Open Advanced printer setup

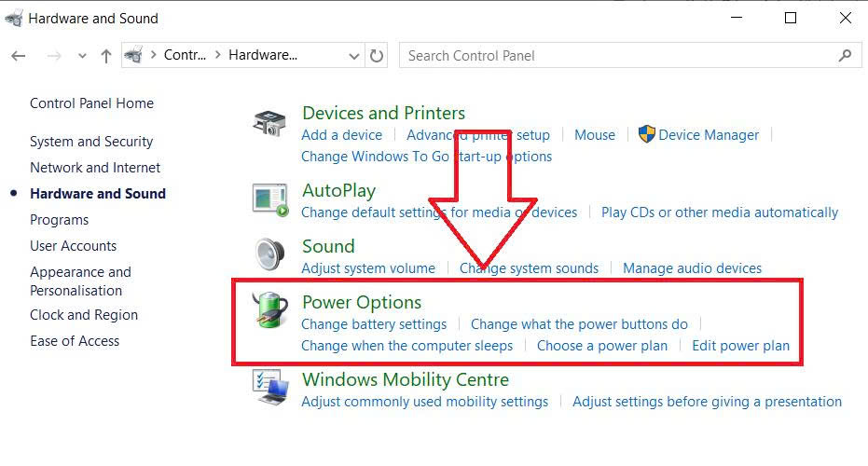(x=478, y=135)
